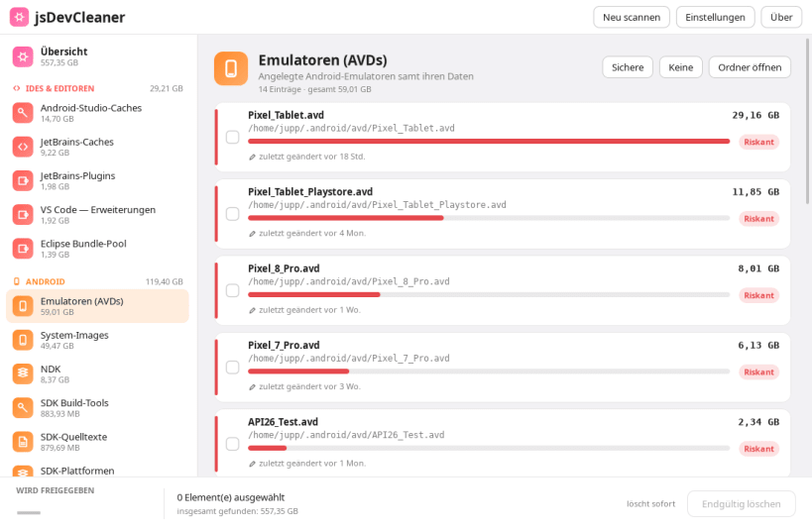Open SDK Build-Tools category
Viewport: 812px width, 531px height.
[x=97, y=408]
